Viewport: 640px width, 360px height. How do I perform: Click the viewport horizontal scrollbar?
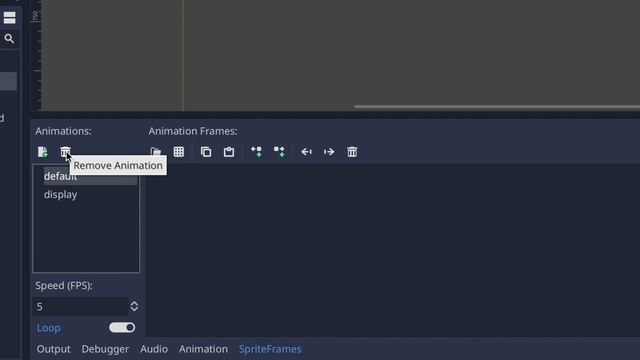click(x=497, y=107)
